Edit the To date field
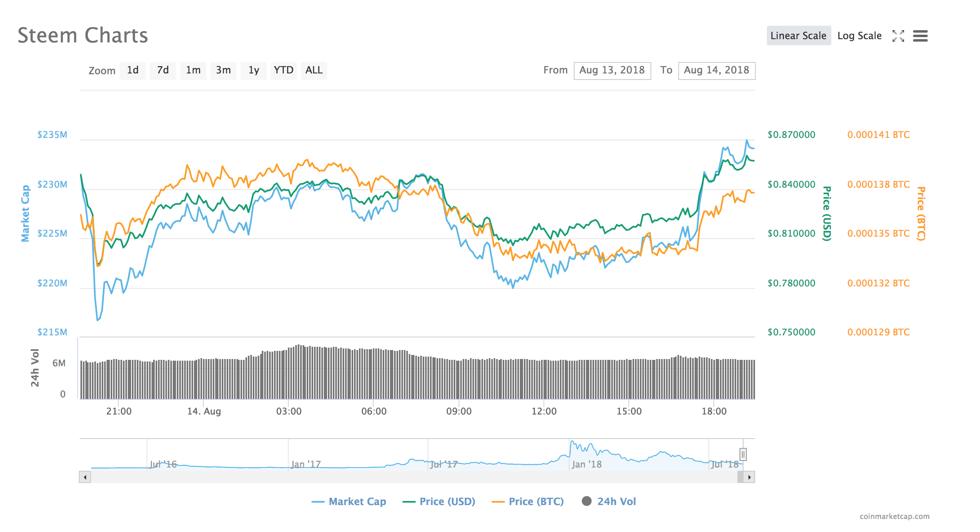This screenshot has height=532, width=980. point(717,70)
